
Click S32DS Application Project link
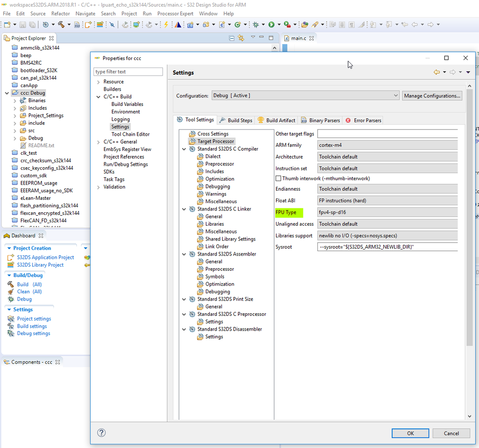pyautogui.click(x=45, y=257)
